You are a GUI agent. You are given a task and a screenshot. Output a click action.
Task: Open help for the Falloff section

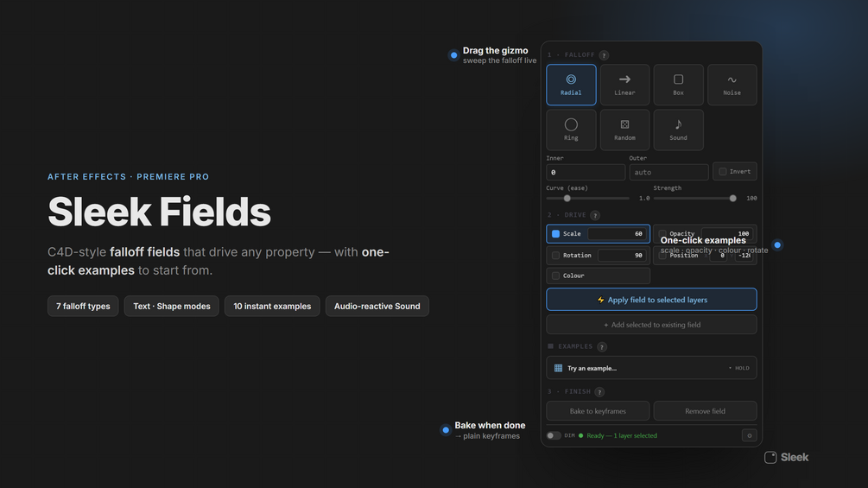[x=604, y=55]
